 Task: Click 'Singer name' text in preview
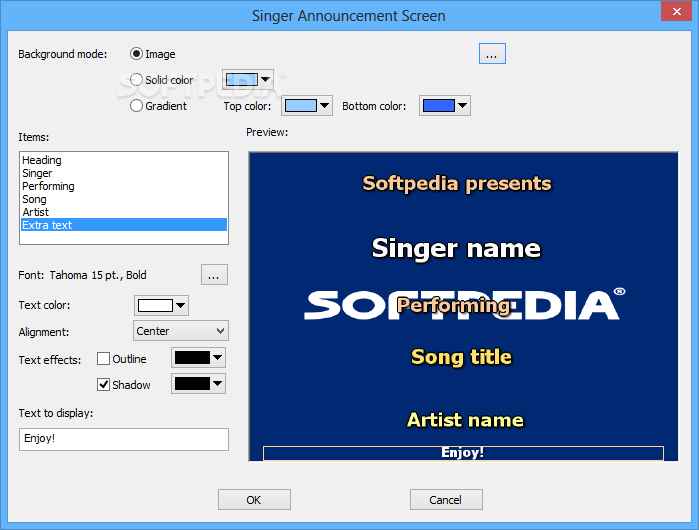click(x=456, y=248)
